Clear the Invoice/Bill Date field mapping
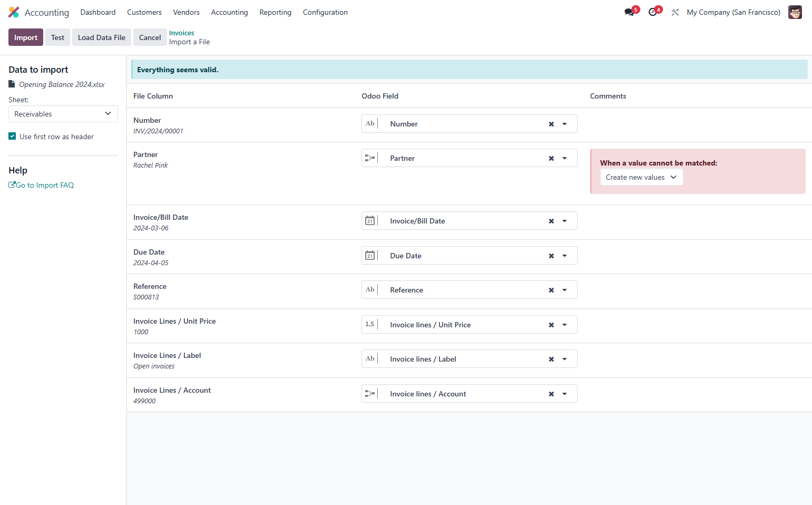The image size is (812, 505). (551, 221)
